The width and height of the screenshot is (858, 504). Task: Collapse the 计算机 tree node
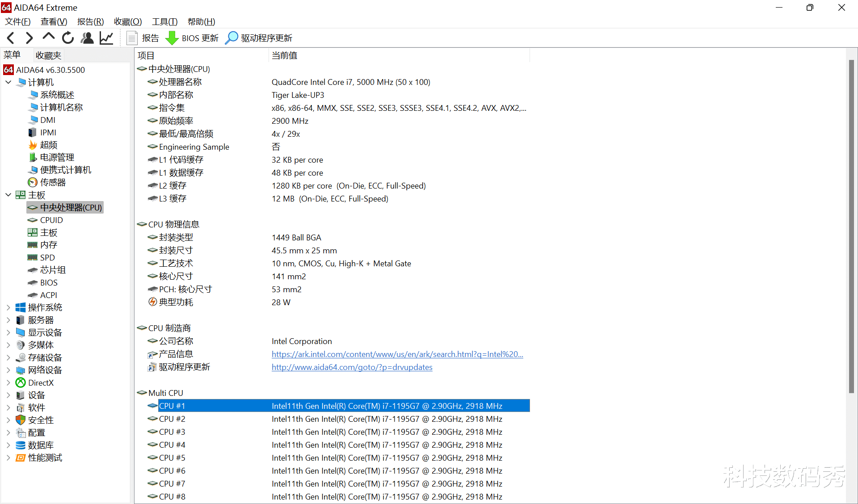tap(8, 82)
